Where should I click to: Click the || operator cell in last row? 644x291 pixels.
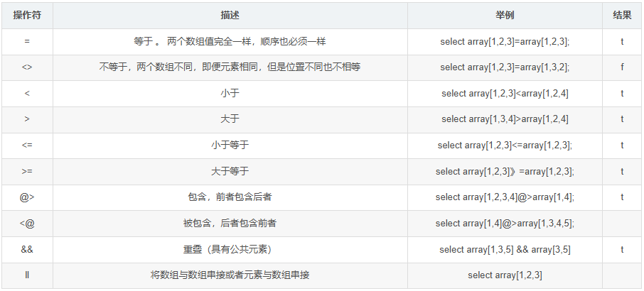click(27, 275)
